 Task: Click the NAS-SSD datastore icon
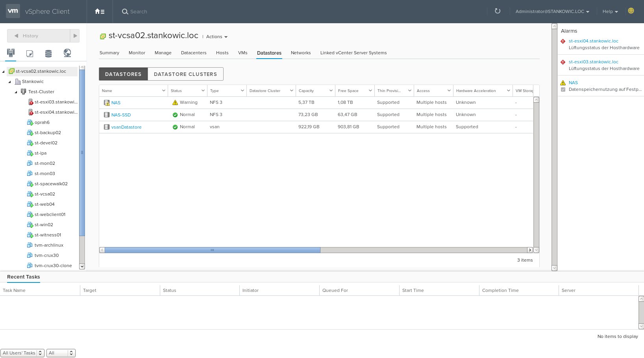pos(107,115)
